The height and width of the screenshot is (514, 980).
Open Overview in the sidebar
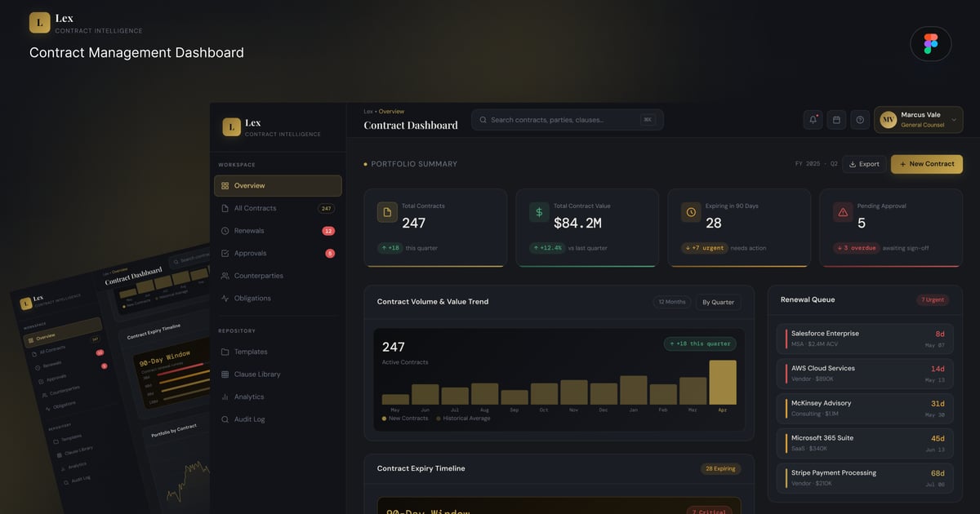click(x=278, y=186)
